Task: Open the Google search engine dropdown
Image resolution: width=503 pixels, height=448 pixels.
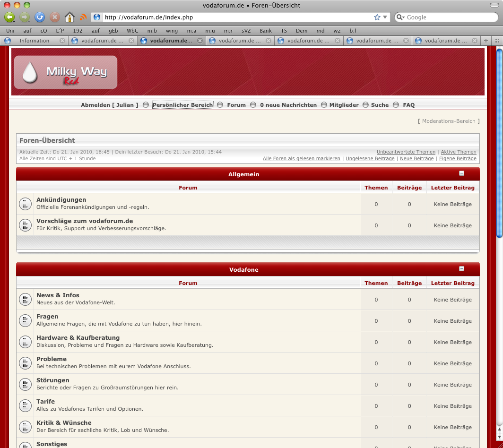Action: click(400, 17)
